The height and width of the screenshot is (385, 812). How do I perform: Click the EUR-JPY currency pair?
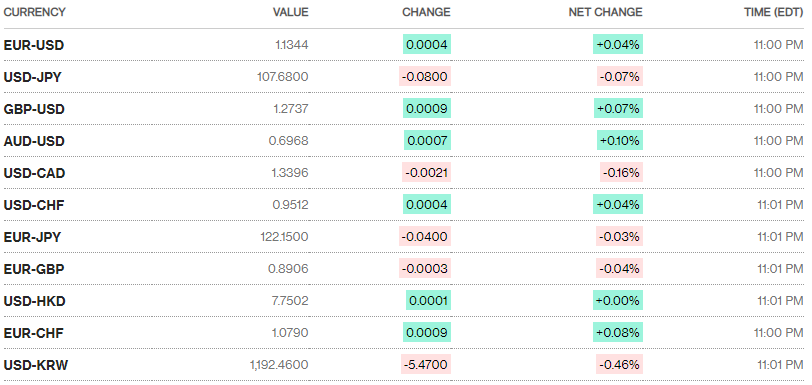click(32, 237)
